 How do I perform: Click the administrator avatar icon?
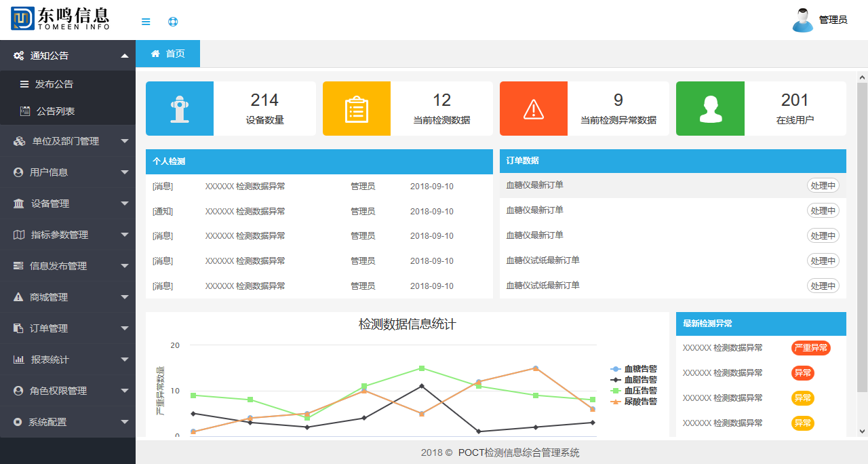(x=803, y=20)
